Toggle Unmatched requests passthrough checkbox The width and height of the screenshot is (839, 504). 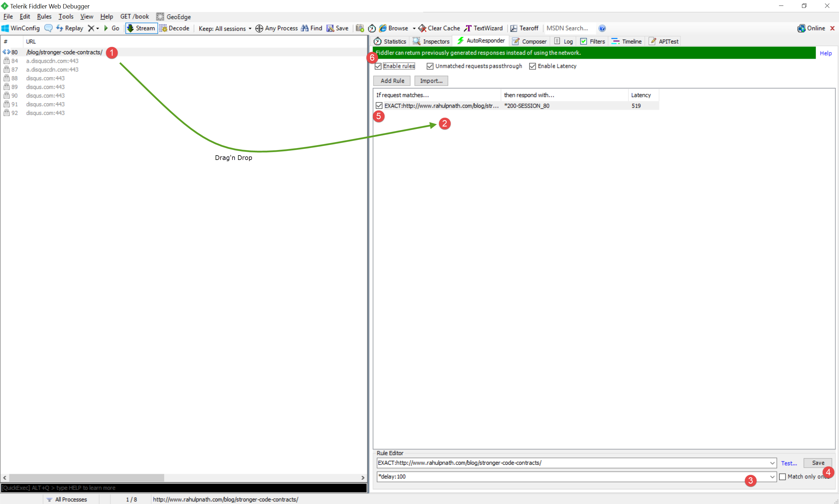point(430,66)
